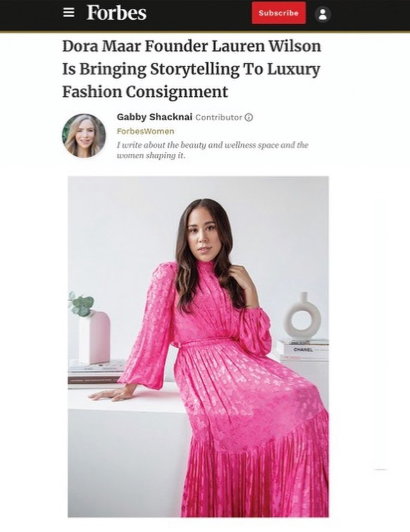
Task: Open Gabby Shacknai's author avatar photo
Action: click(84, 135)
